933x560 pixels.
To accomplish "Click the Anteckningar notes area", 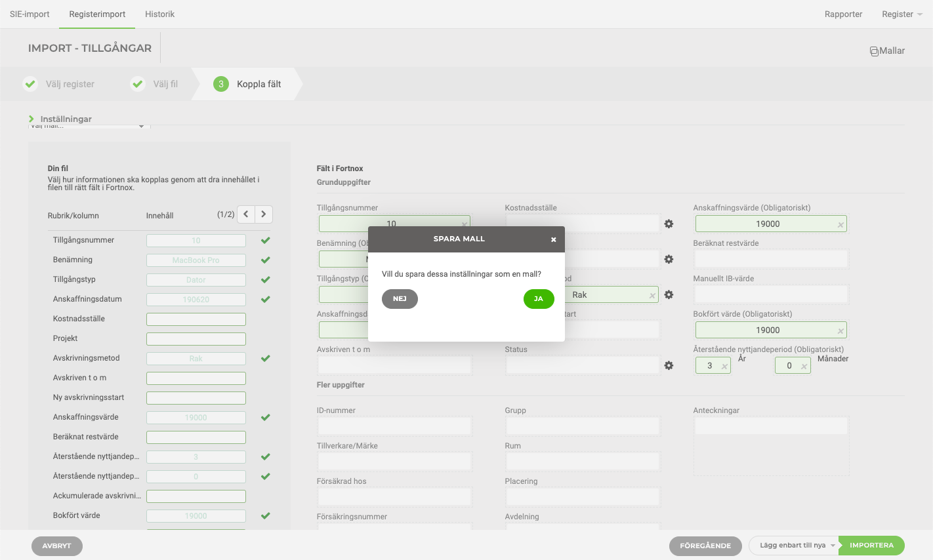I will (x=771, y=446).
